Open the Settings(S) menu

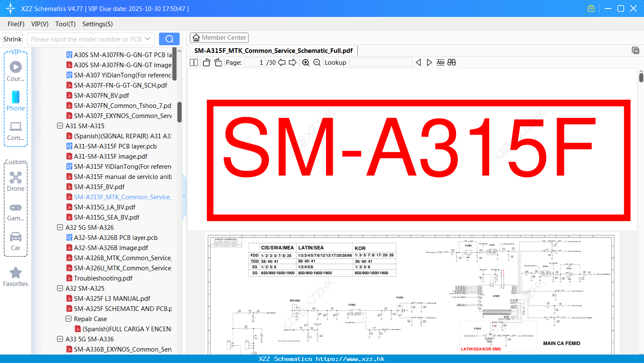tap(98, 24)
